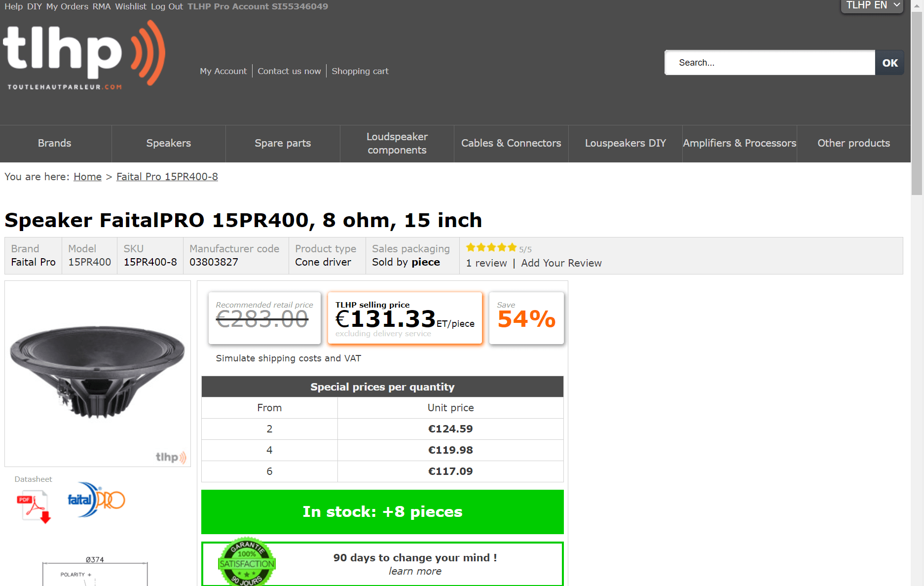Click the manufacturer code 03803827
The height and width of the screenshot is (586, 924).
(x=214, y=262)
